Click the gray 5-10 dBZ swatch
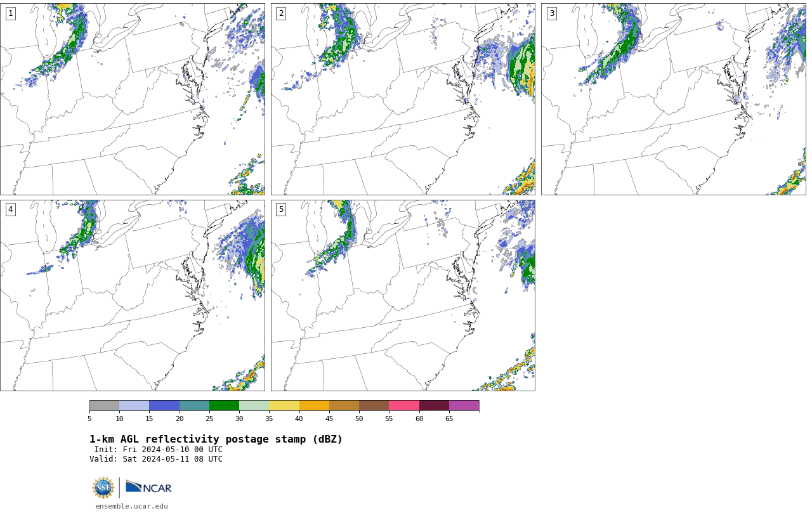812x513 pixels. [104, 406]
